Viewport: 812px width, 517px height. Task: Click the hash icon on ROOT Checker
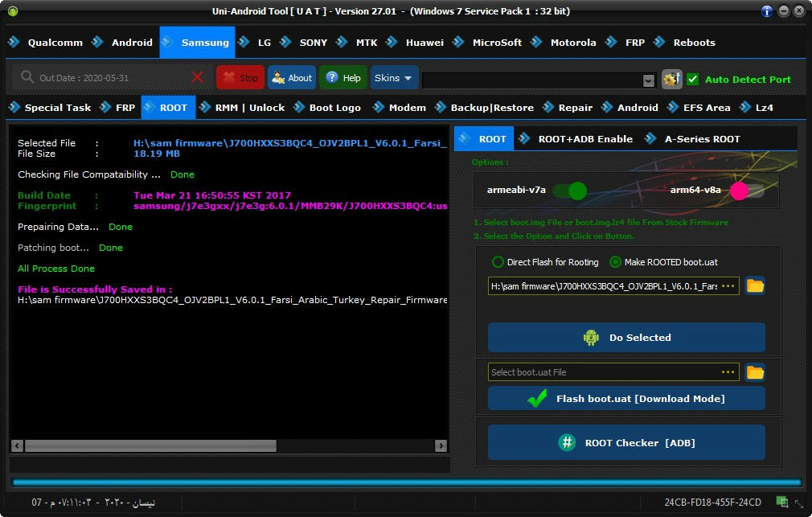point(567,442)
